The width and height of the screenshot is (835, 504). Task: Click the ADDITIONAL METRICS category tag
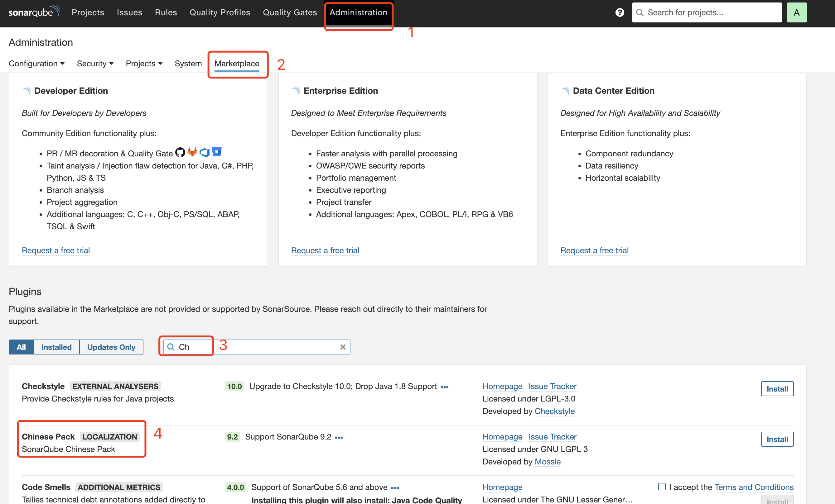pyautogui.click(x=119, y=487)
